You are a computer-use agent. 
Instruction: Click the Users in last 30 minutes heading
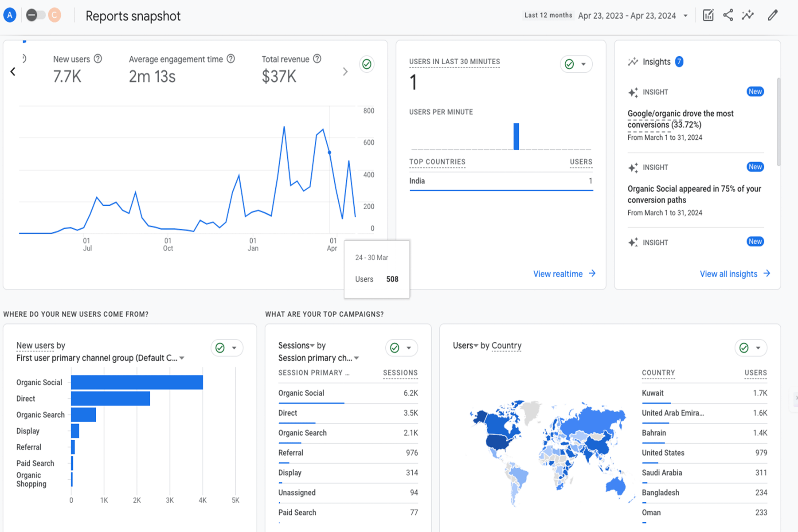454,62
